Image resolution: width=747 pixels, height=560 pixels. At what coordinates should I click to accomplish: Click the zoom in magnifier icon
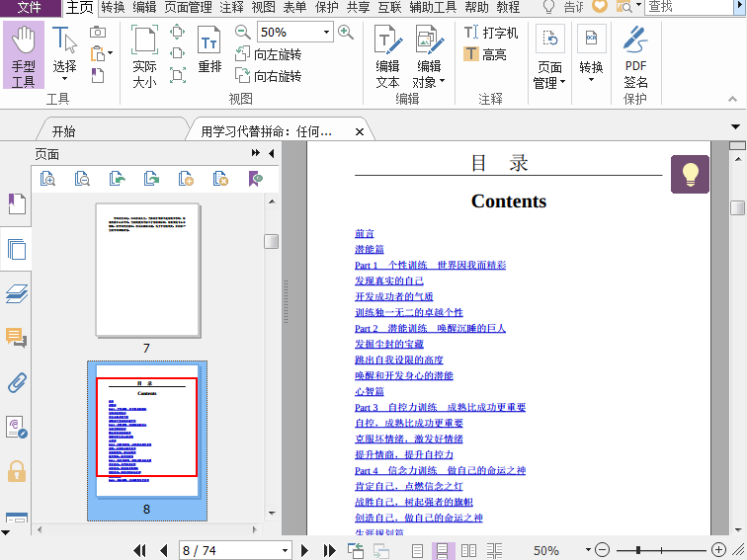pos(346,33)
